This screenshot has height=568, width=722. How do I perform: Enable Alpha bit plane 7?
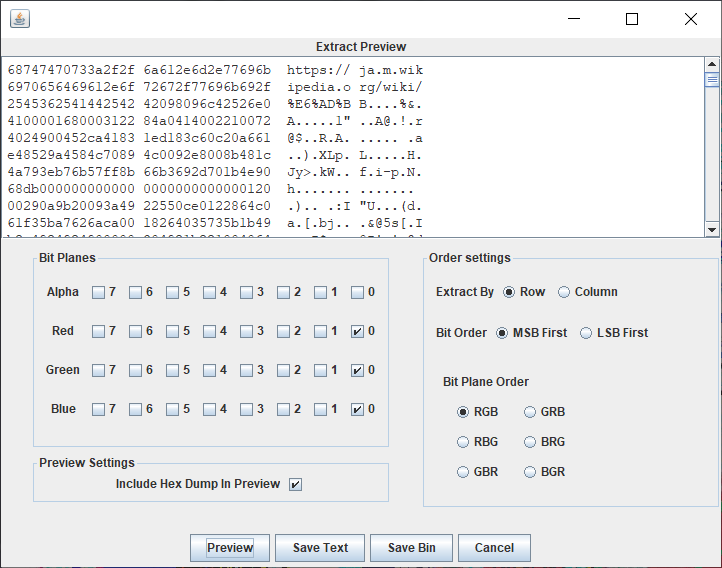(98, 292)
